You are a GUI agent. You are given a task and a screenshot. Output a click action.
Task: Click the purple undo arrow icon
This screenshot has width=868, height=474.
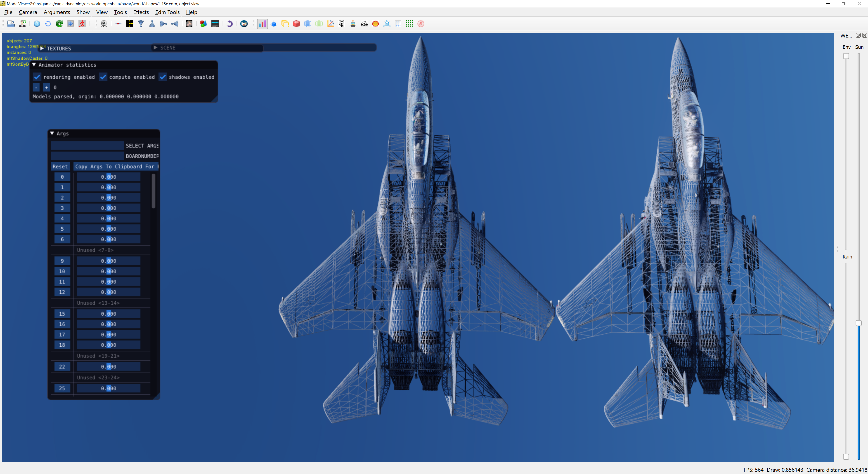[229, 24]
